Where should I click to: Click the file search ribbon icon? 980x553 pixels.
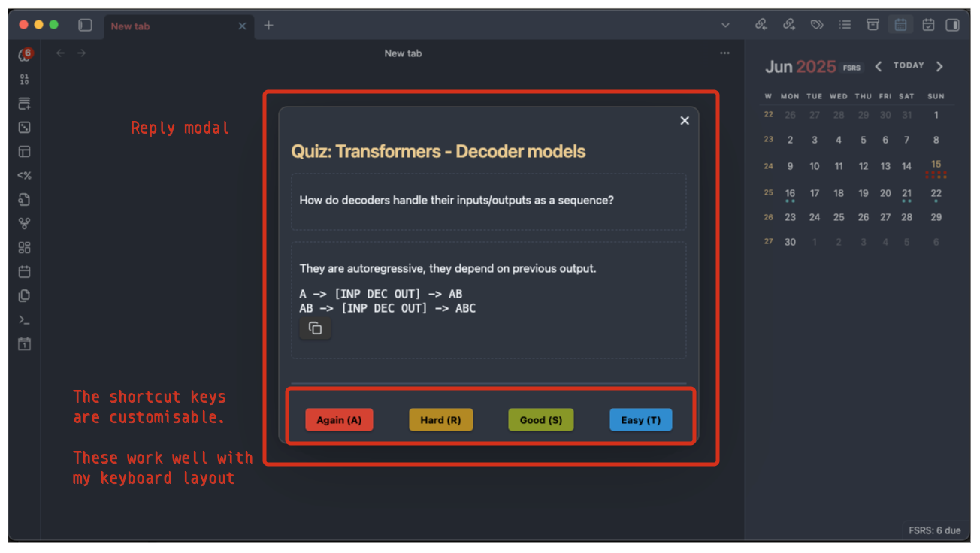click(x=25, y=199)
